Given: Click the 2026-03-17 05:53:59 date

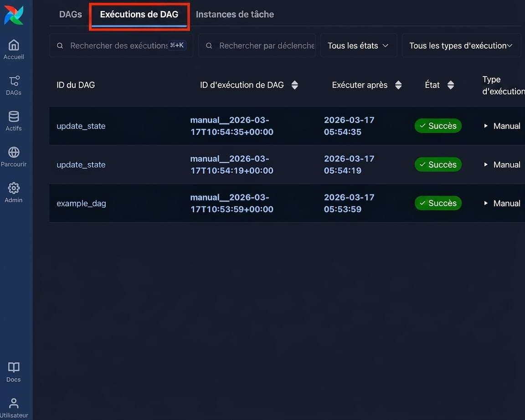Looking at the screenshot, I should tap(349, 203).
